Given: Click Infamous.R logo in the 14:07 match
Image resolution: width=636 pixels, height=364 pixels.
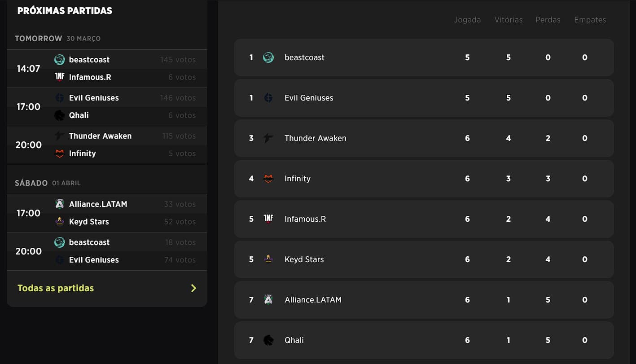Looking at the screenshot, I should point(60,77).
